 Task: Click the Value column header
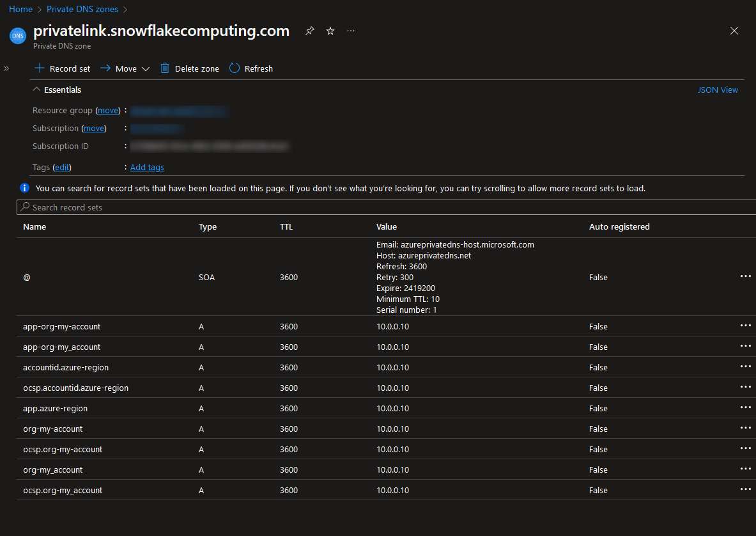click(x=387, y=227)
